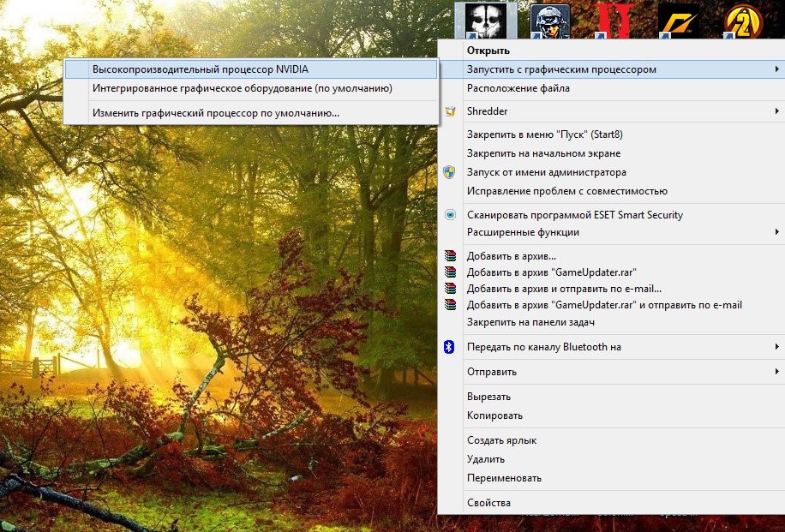
Task: Expand arrow beside 'Передать по каналу Bluetooth на'
Action: pos(776,347)
